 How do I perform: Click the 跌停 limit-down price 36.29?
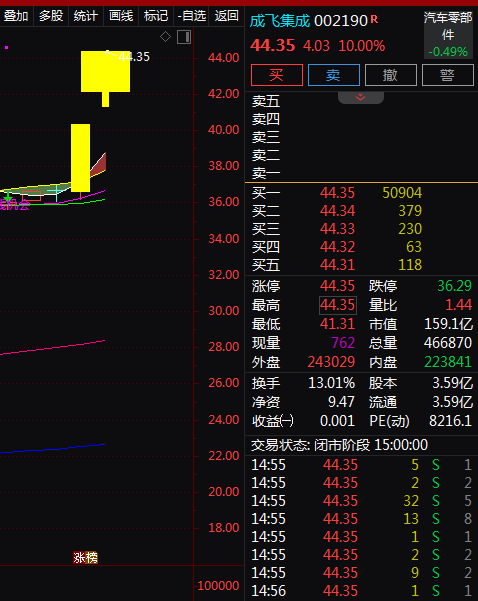coord(455,286)
